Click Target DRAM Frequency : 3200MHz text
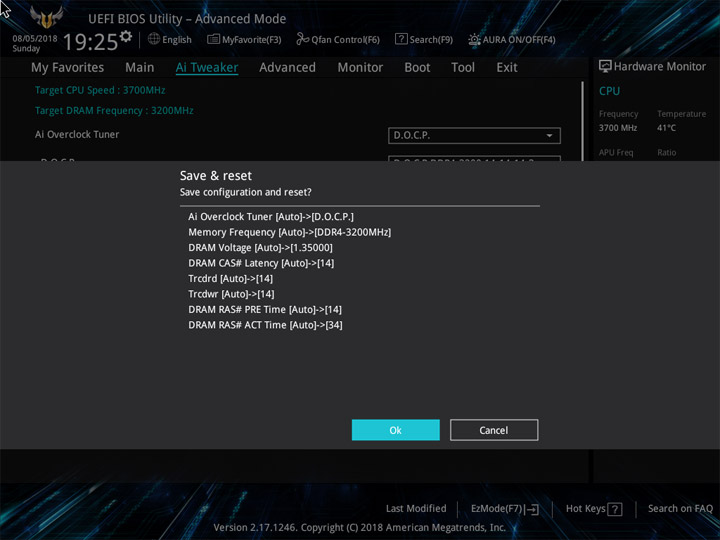 pos(114,111)
